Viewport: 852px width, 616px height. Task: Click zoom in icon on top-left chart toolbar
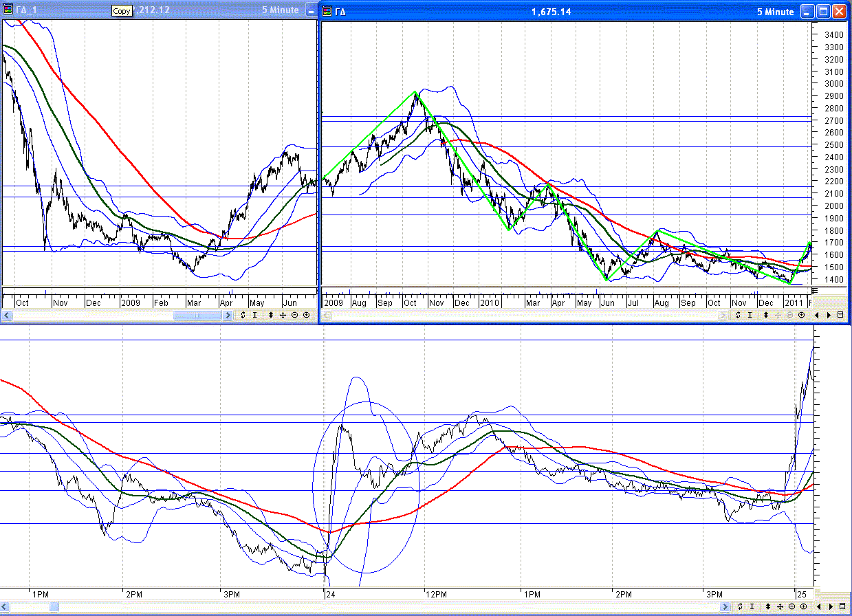coord(306,315)
